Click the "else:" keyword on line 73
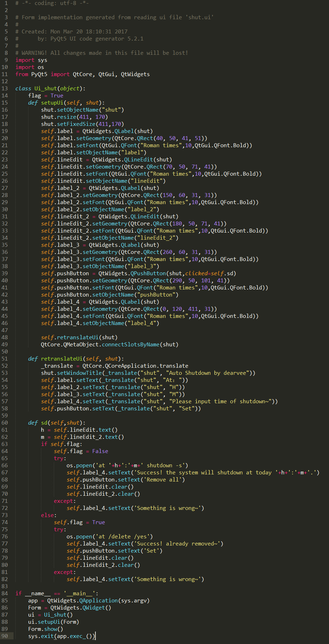The image size is (329, 644). click(49, 515)
